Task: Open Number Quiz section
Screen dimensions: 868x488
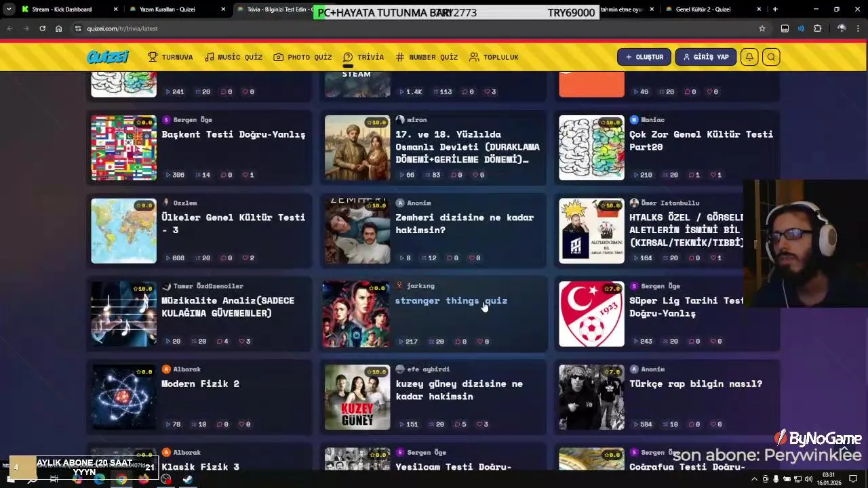Action: coord(427,57)
